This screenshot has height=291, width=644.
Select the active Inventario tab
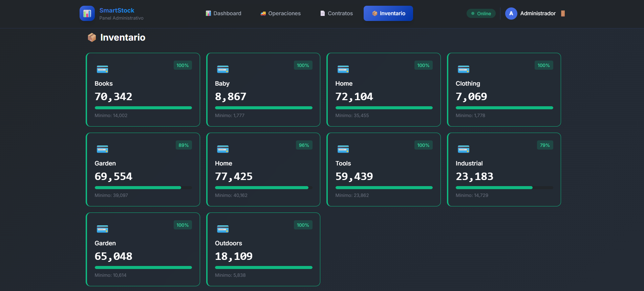point(388,14)
